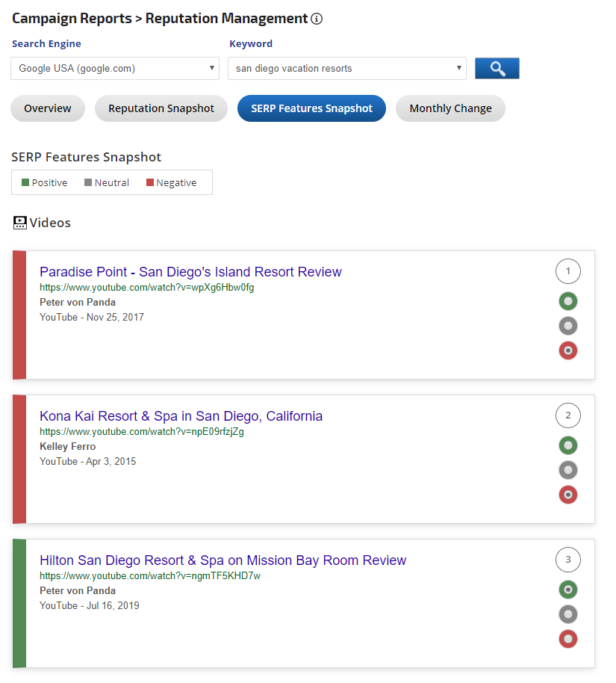Mark Hilton San Diego video as negative
This screenshot has width=616, height=683.
click(568, 639)
